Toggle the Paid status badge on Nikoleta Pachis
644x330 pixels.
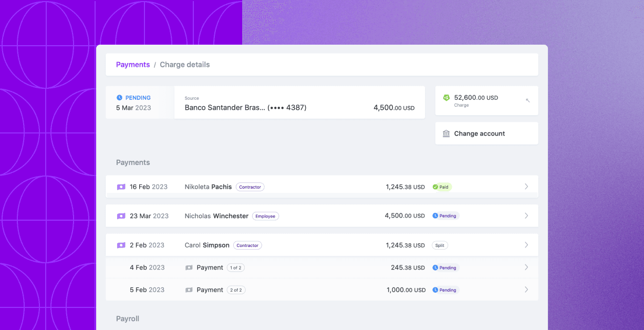click(x=441, y=187)
